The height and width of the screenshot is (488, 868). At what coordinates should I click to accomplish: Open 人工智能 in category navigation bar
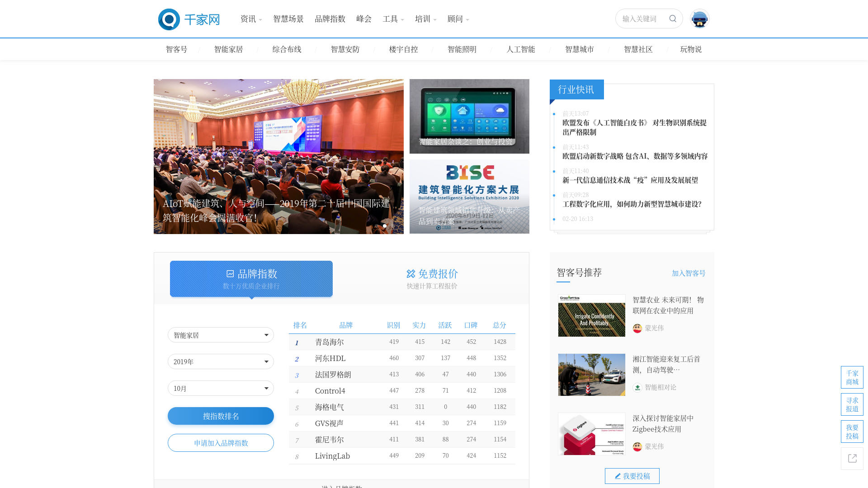[521, 49]
